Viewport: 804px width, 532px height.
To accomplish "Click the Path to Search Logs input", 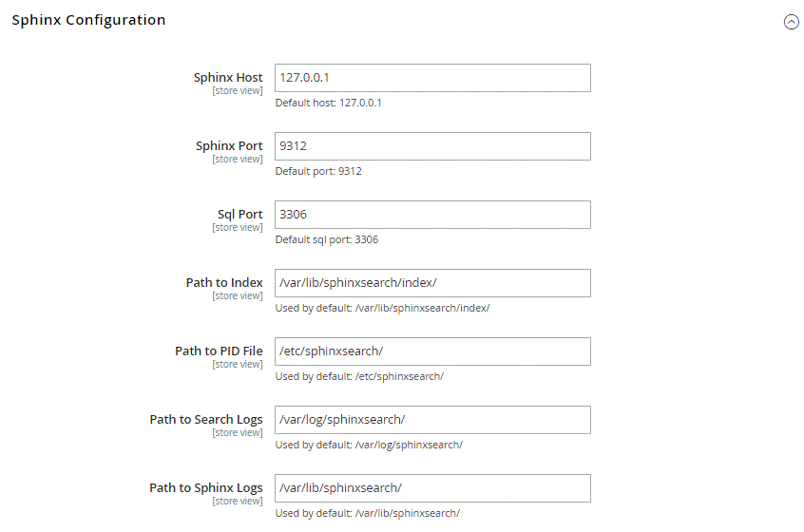I will coord(432,420).
